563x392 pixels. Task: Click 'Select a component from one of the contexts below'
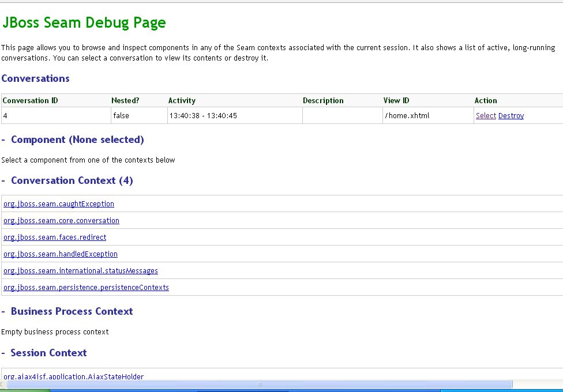click(88, 160)
